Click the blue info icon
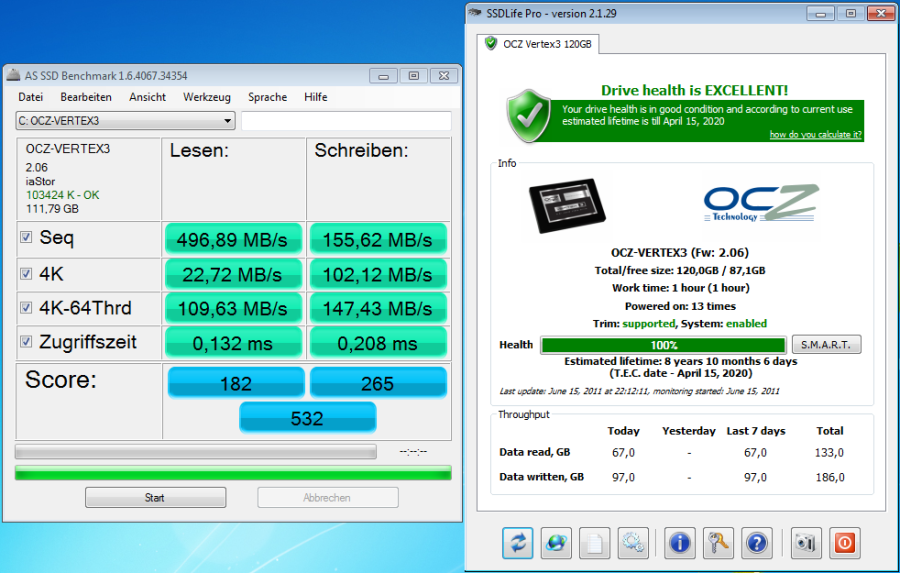This screenshot has width=900, height=573. coord(680,543)
